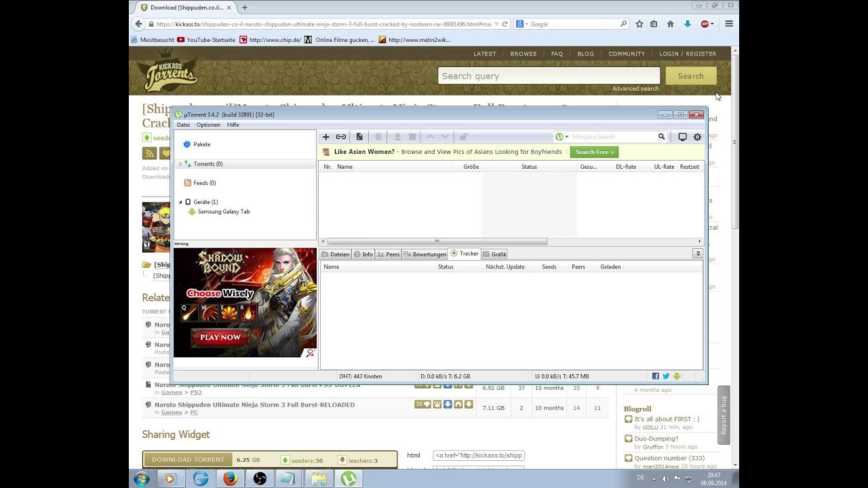Screen dimensions: 868x488
Task: Click the Firefox taskbar icon
Action: 230,479
